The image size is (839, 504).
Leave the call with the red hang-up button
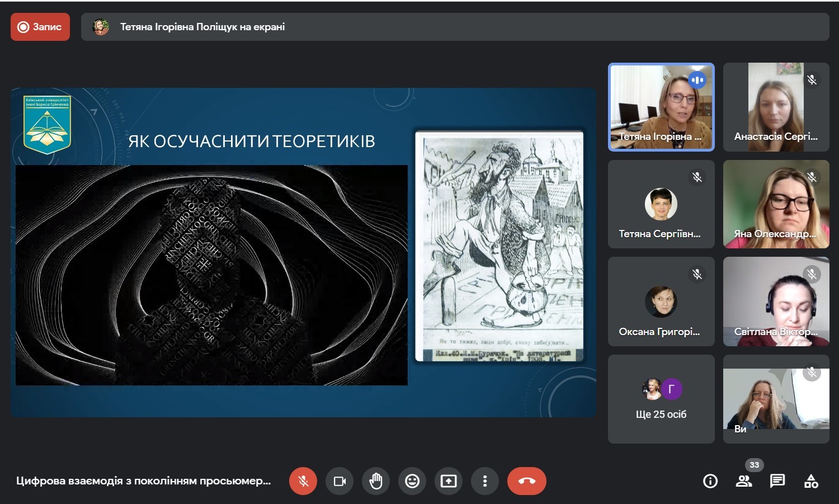pyautogui.click(x=526, y=481)
